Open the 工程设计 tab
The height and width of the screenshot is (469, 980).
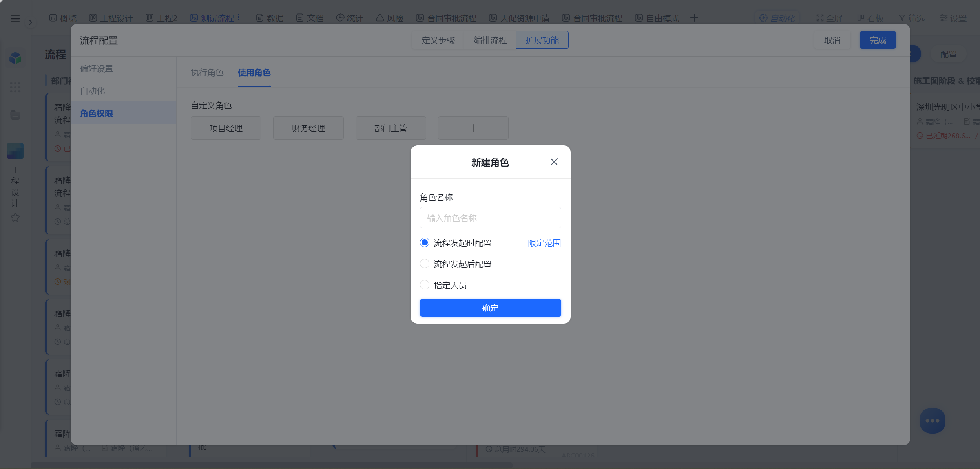pos(111,18)
